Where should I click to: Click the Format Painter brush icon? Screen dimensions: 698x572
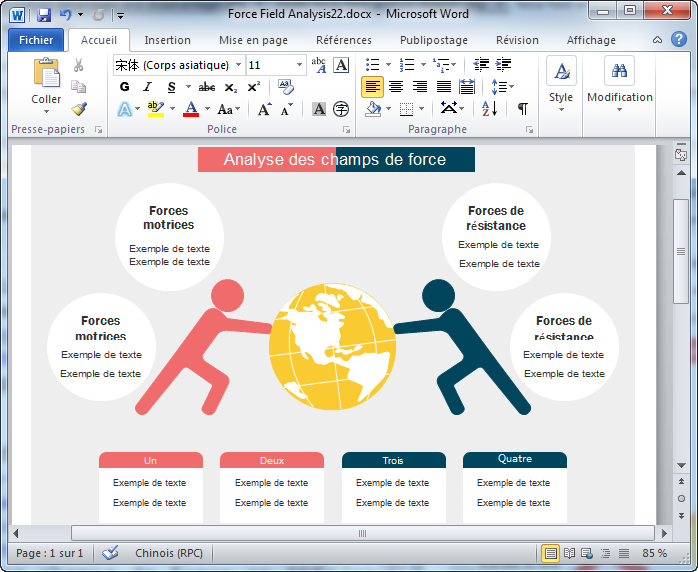point(79,108)
